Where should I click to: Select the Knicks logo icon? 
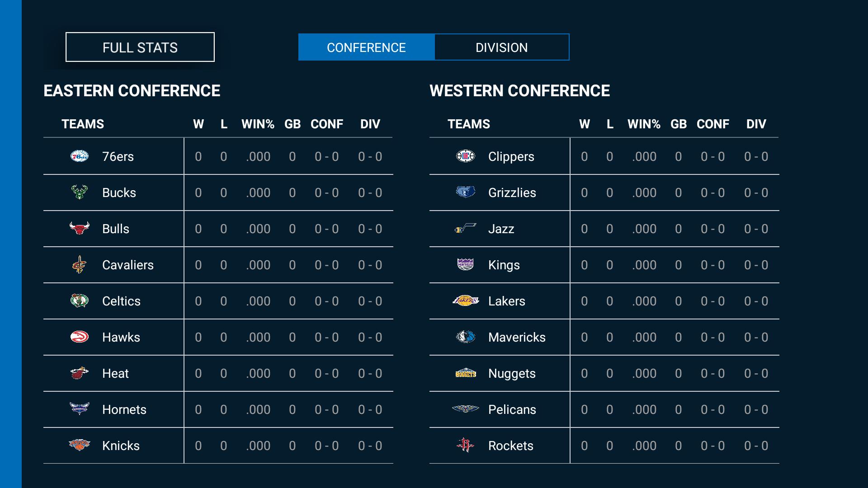click(80, 445)
